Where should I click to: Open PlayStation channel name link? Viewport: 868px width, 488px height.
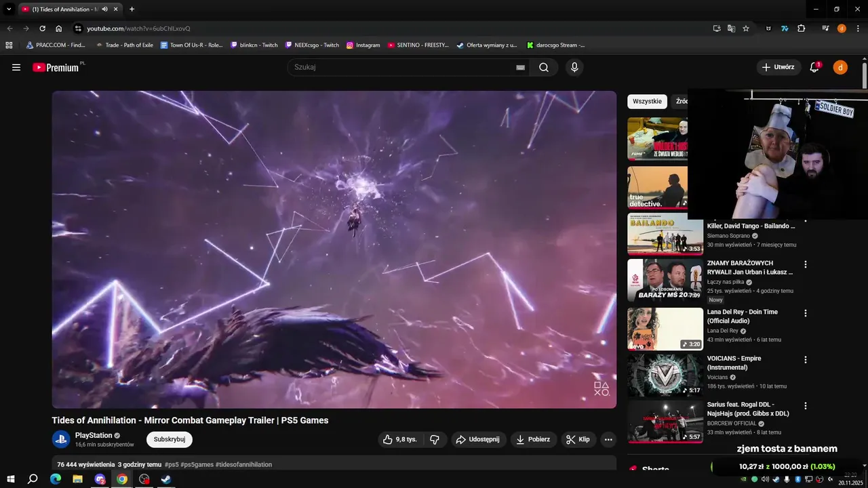94,435
